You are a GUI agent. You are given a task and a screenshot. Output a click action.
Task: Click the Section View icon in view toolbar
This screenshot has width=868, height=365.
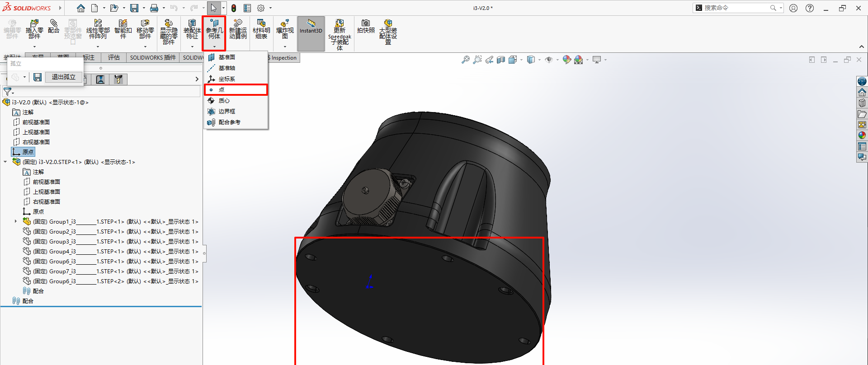click(501, 60)
